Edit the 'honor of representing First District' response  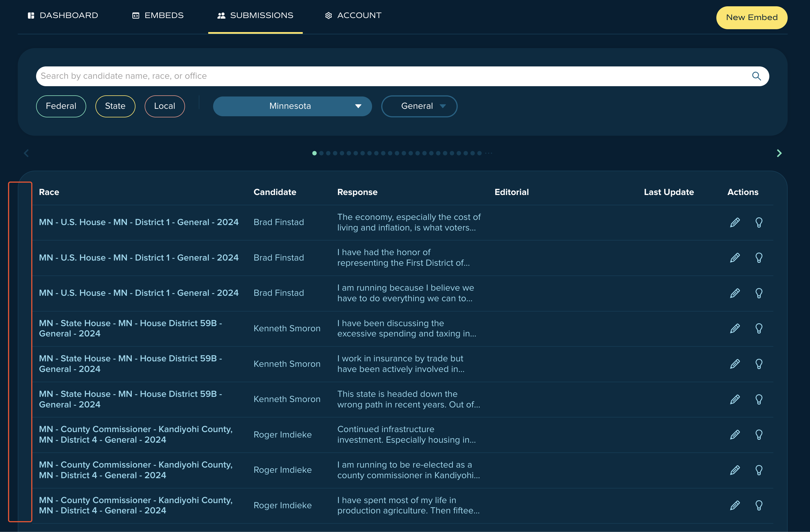coord(735,258)
